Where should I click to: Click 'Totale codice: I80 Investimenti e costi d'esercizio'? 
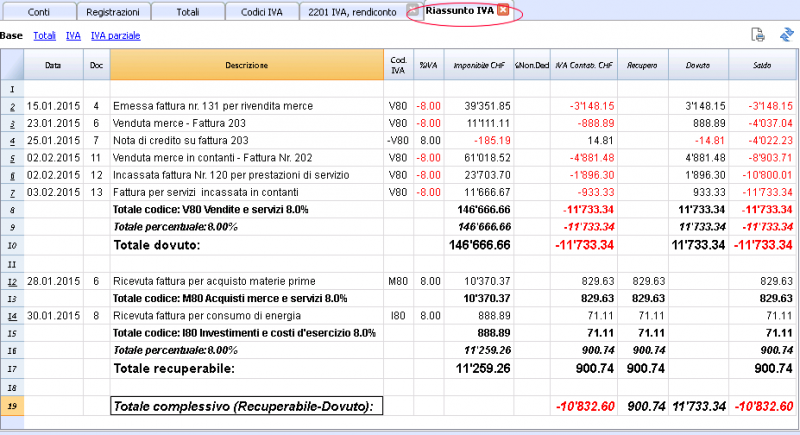(x=244, y=333)
